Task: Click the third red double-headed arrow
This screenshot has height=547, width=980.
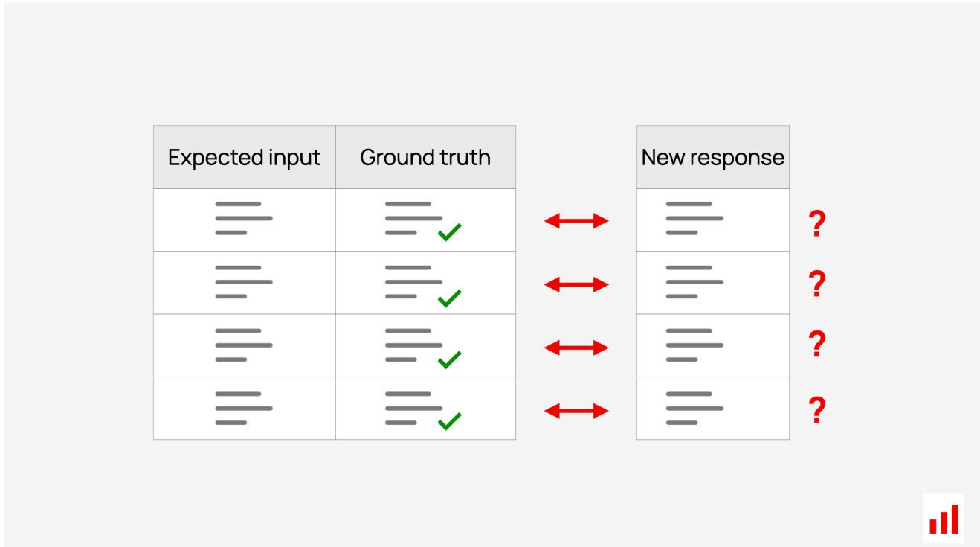Action: (x=576, y=348)
